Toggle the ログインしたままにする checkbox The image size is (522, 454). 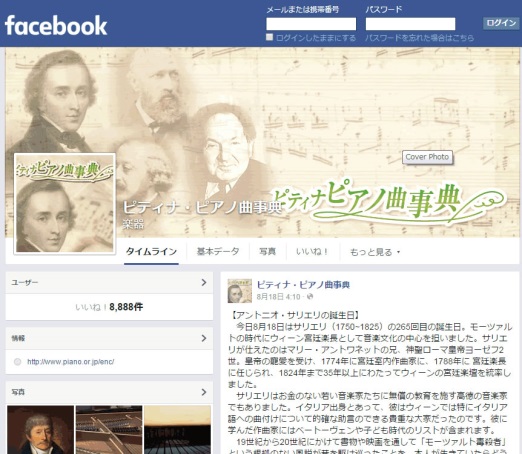pyautogui.click(x=269, y=37)
